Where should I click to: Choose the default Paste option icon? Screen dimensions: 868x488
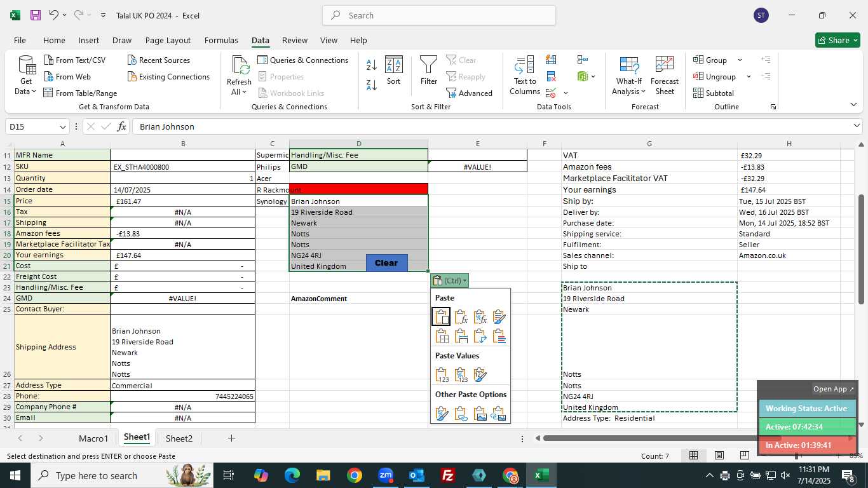[442, 316]
